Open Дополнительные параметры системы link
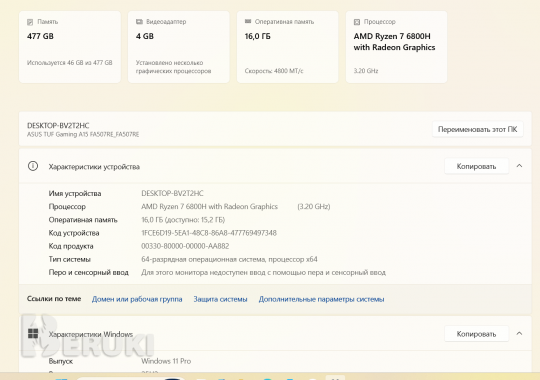540x380 pixels. 322,299
